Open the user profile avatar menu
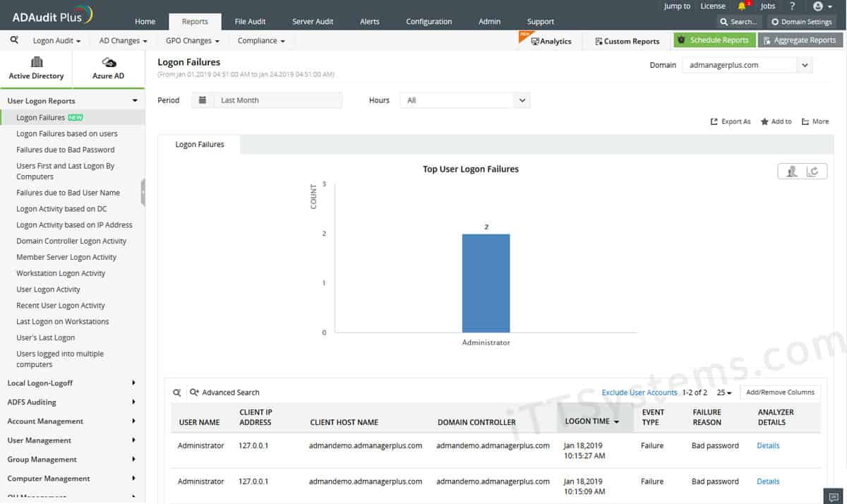Viewport: 847px width, 504px height. coord(822,6)
